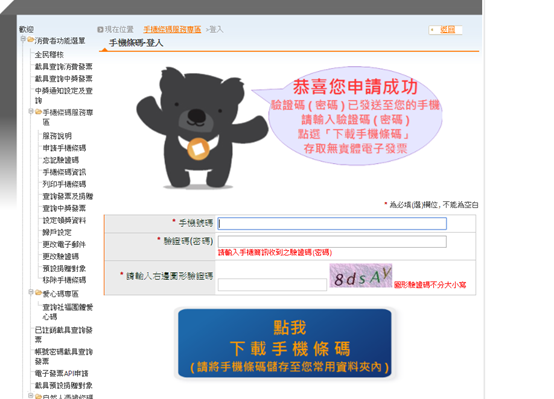Focus the 驗證碼(密碼) input field
554x399 pixels.
332,242
